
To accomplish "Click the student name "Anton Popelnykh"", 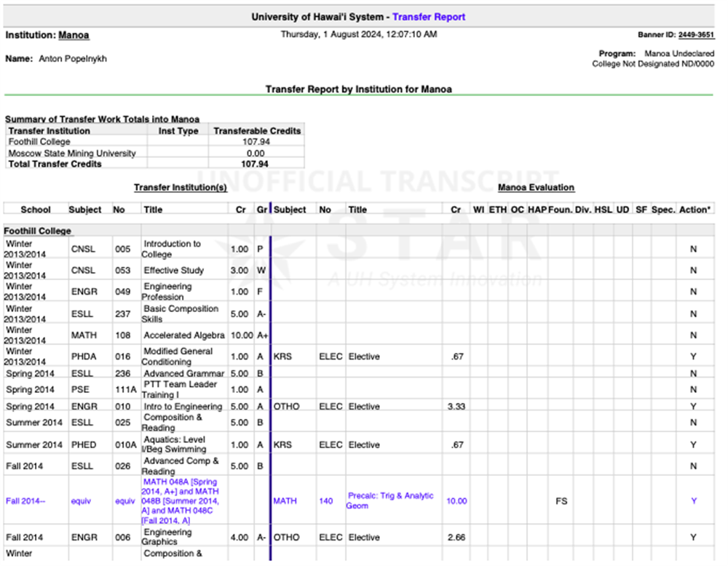I will (73, 58).
